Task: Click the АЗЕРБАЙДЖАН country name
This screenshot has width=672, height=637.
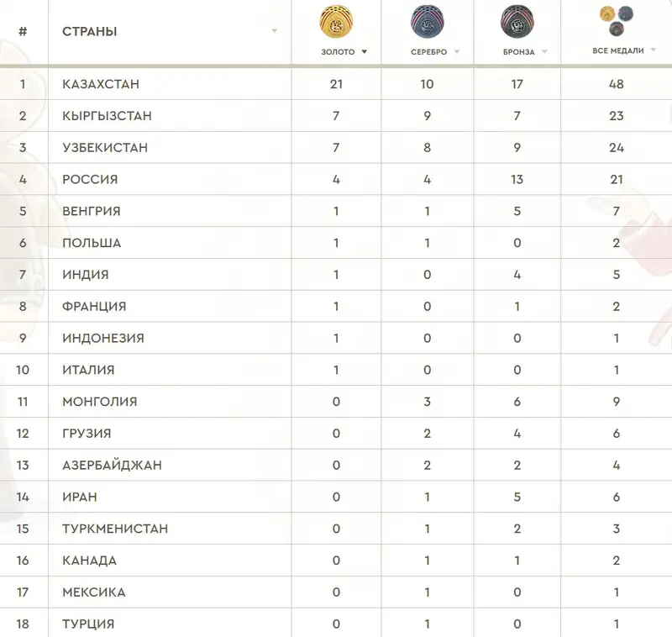Action: (112, 466)
